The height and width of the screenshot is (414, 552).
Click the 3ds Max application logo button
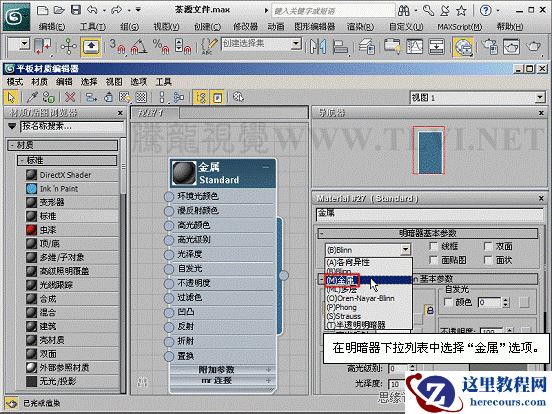[x=16, y=17]
